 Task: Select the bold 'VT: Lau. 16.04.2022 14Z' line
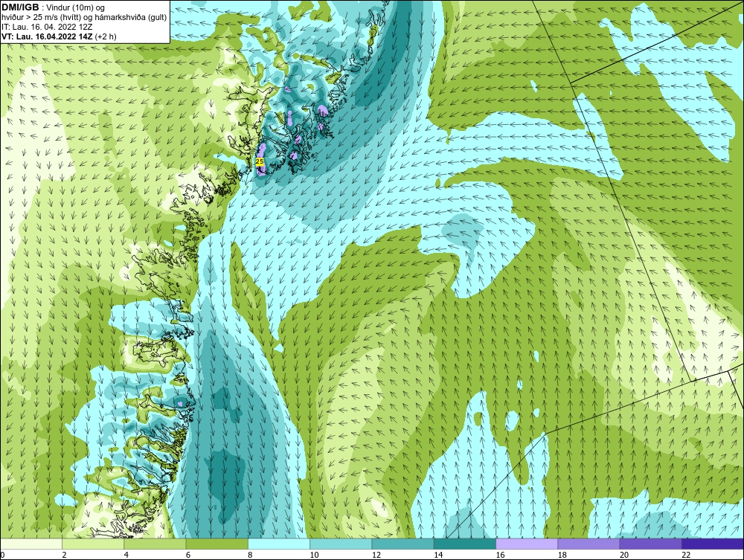[60, 36]
